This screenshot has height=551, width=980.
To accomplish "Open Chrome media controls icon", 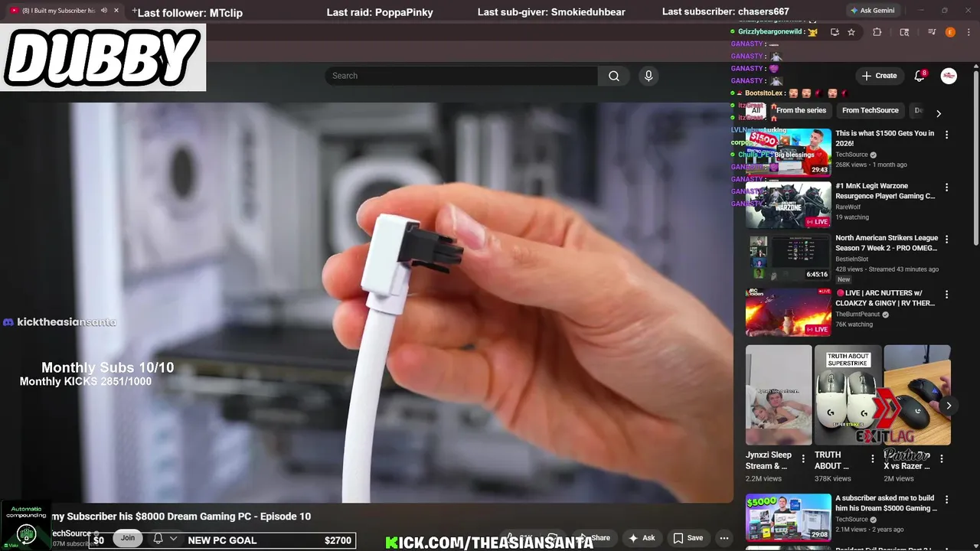I will click(x=932, y=32).
